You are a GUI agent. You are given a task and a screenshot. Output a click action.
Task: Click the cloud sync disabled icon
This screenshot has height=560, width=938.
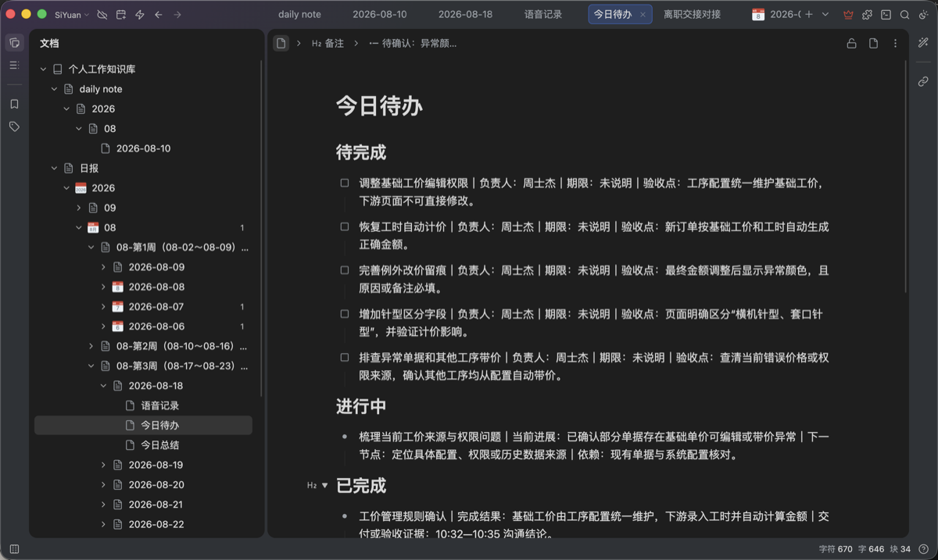tap(102, 15)
